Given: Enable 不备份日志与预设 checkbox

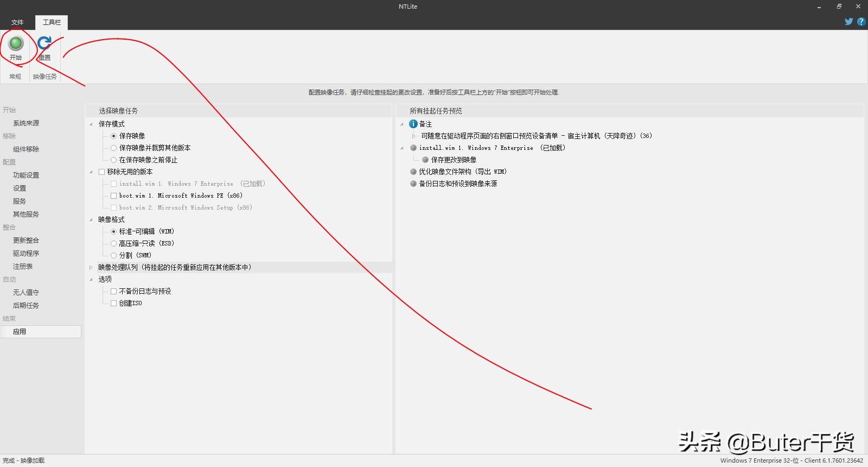Looking at the screenshot, I should 113,291.
